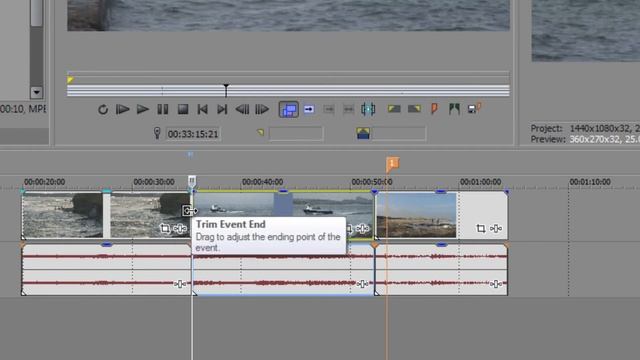The width and height of the screenshot is (640, 360).
Task: Stop the trimmer playback
Action: point(183,109)
